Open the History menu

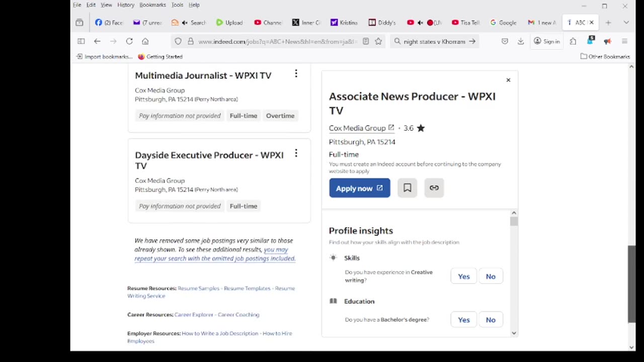tap(126, 5)
